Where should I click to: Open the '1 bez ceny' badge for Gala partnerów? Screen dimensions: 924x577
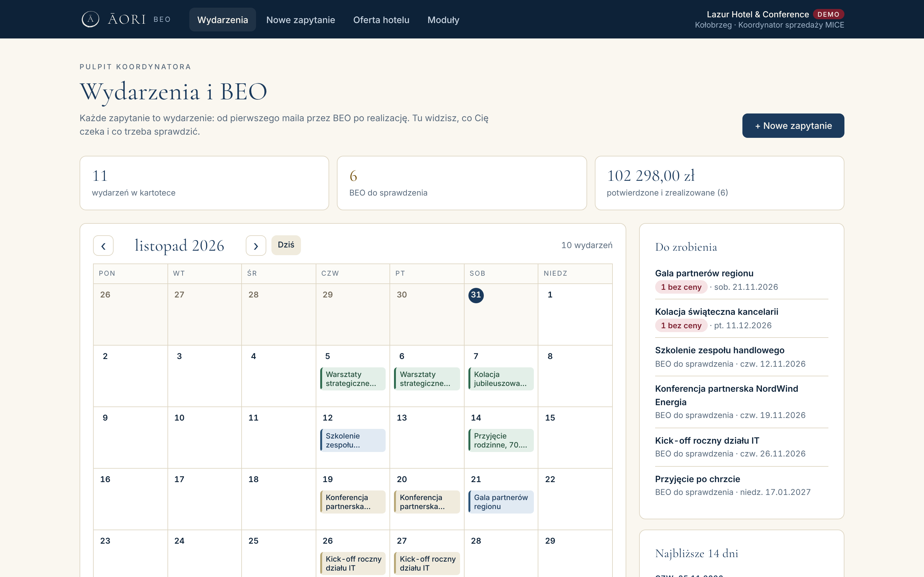[x=681, y=287]
